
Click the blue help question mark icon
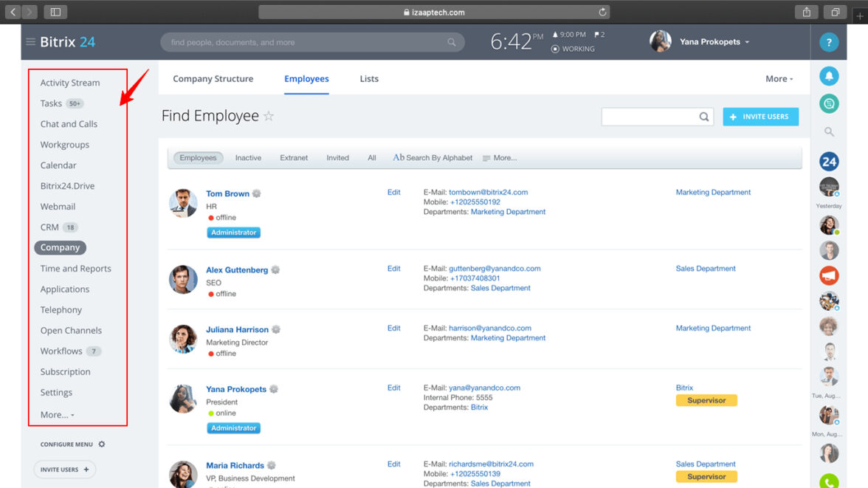[x=829, y=43]
